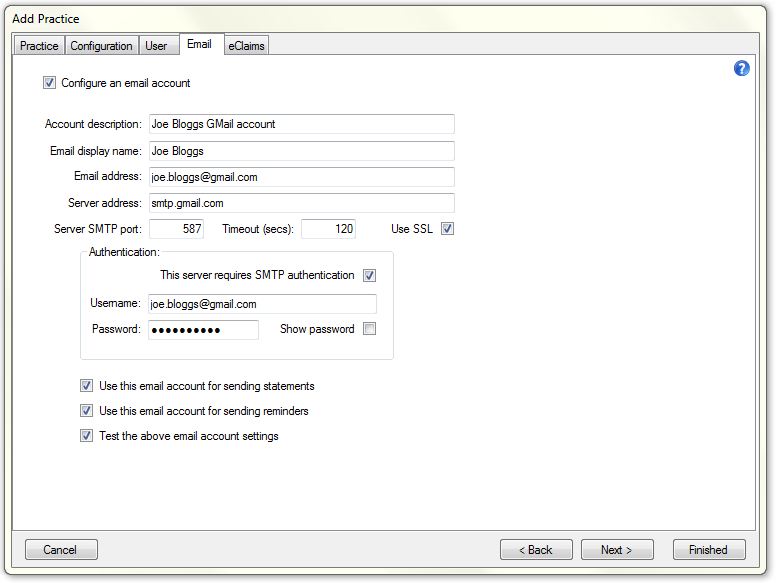Open the Configuration tab
This screenshot has height=583, width=779.
pyautogui.click(x=101, y=46)
